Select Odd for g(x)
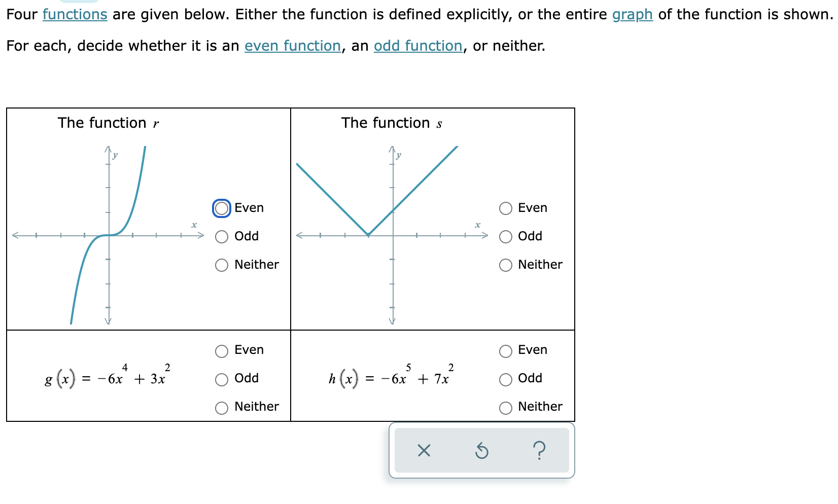Screen dimensions: 838x504 pyautogui.click(x=221, y=379)
